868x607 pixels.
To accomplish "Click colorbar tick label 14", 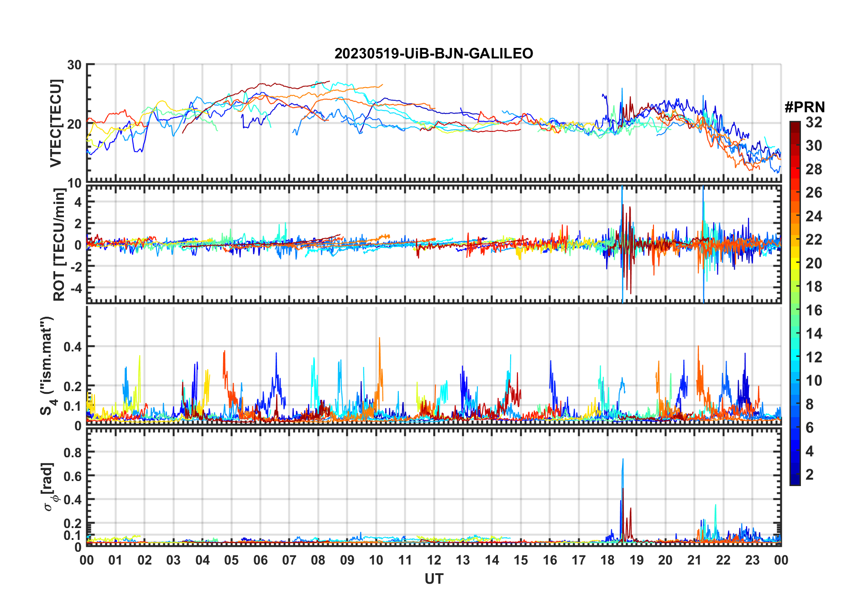I will (814, 334).
